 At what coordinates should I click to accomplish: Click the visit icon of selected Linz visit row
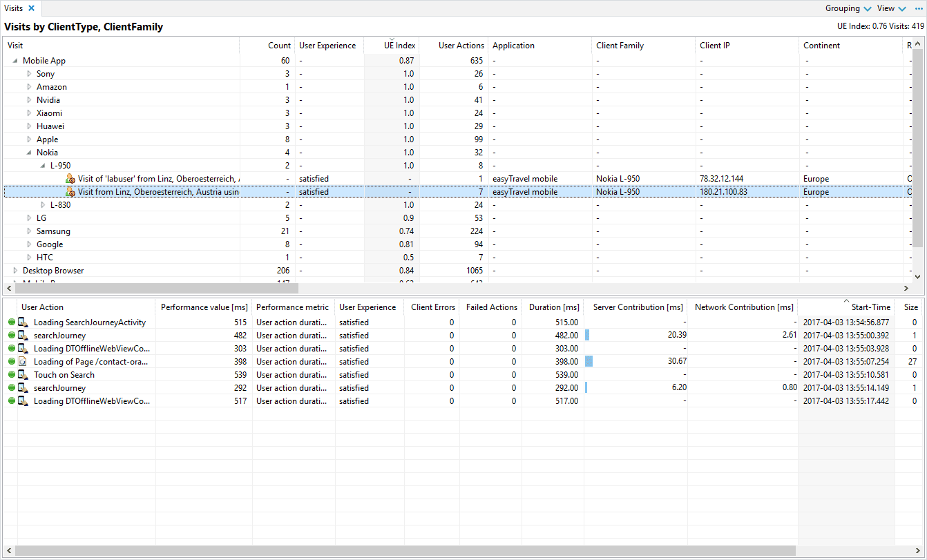(x=70, y=192)
